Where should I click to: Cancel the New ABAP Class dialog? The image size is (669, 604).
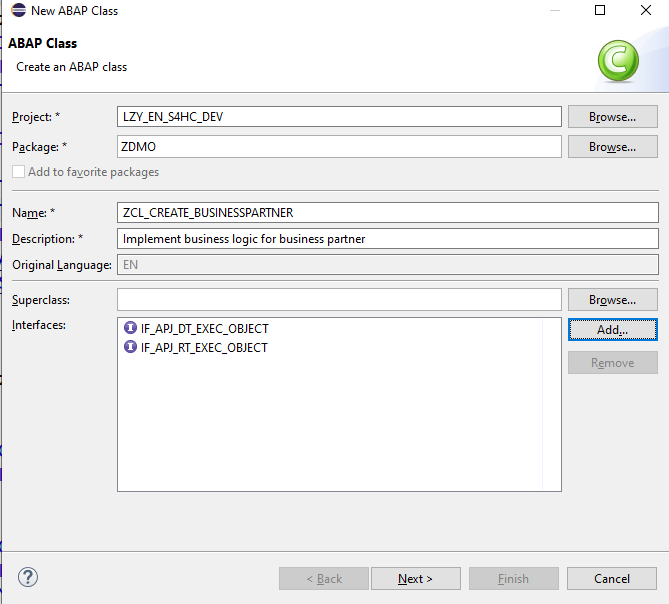coord(612,578)
